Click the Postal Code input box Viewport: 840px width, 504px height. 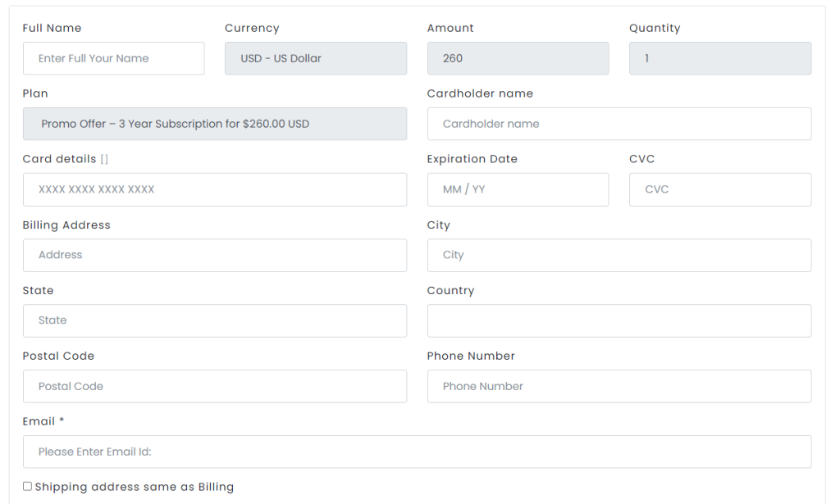click(214, 386)
